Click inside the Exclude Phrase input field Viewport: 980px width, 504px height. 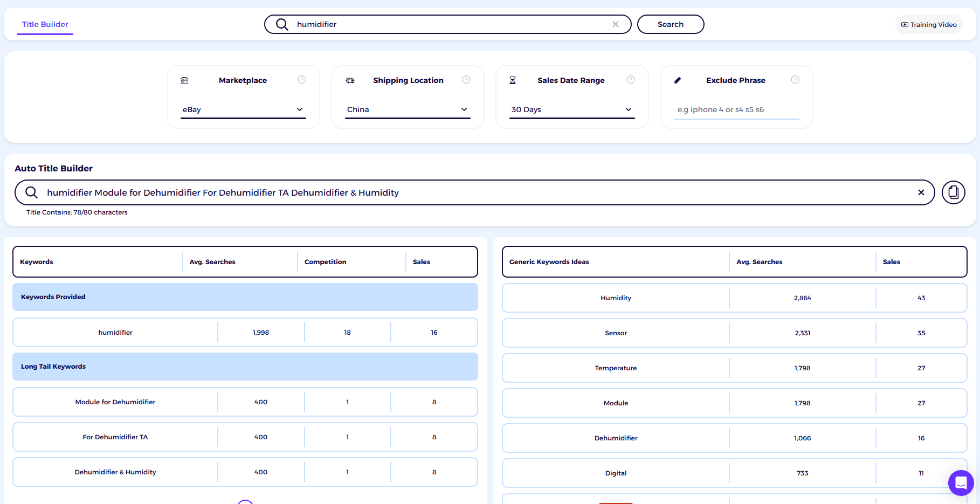click(736, 109)
